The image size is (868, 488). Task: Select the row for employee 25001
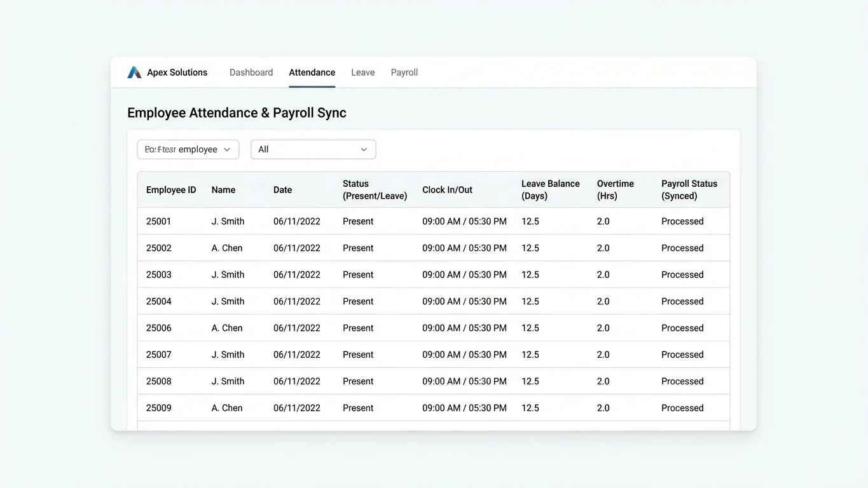tap(158, 221)
